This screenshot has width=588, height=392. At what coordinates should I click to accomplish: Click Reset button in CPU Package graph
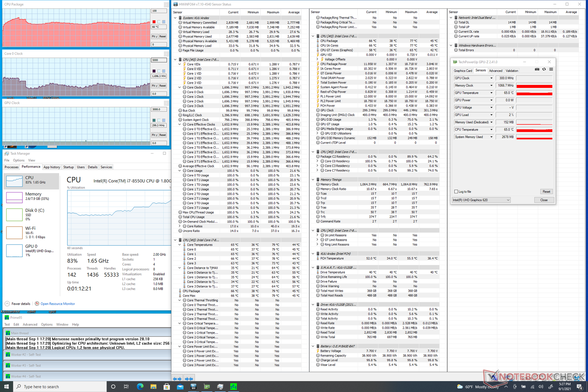(163, 37)
